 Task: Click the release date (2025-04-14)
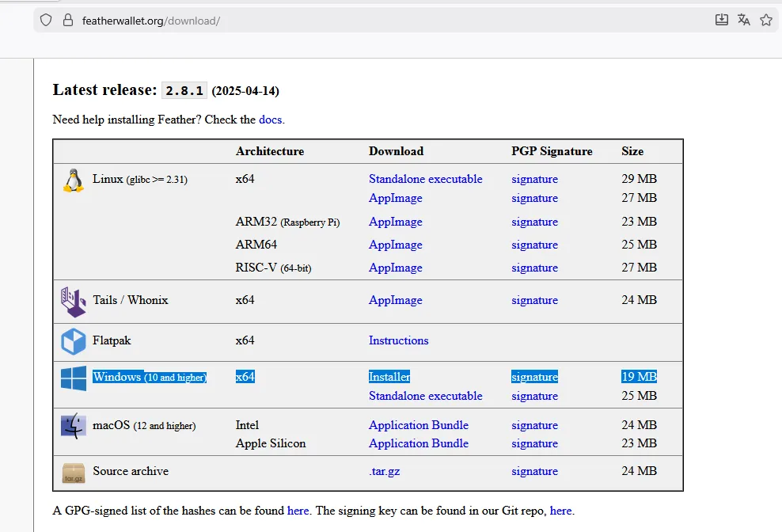coord(245,91)
